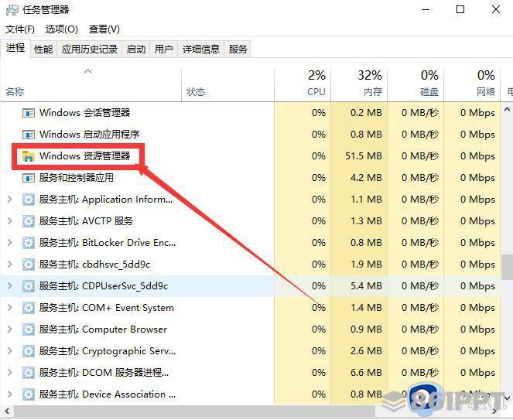513x420 pixels.
Task: Click the Windows 资源管理器 folder icon
Action: click(x=29, y=156)
